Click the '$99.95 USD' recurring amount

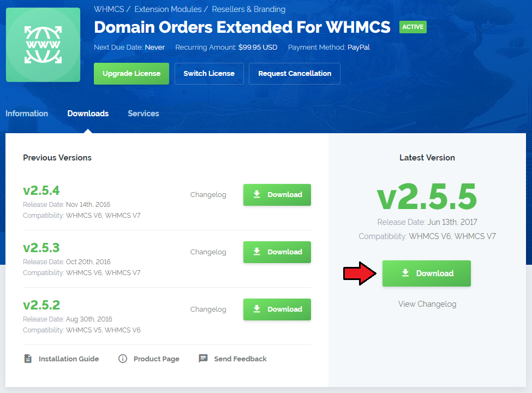pyautogui.click(x=258, y=47)
